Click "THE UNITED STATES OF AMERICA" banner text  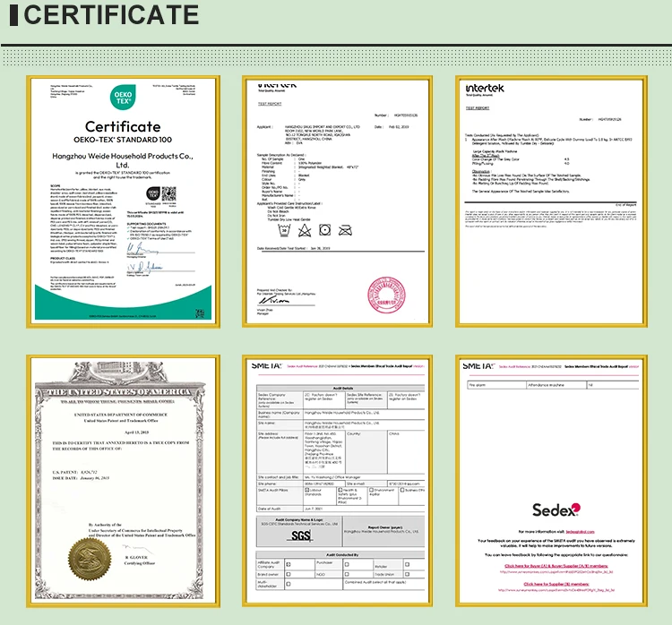pyautogui.click(x=118, y=392)
